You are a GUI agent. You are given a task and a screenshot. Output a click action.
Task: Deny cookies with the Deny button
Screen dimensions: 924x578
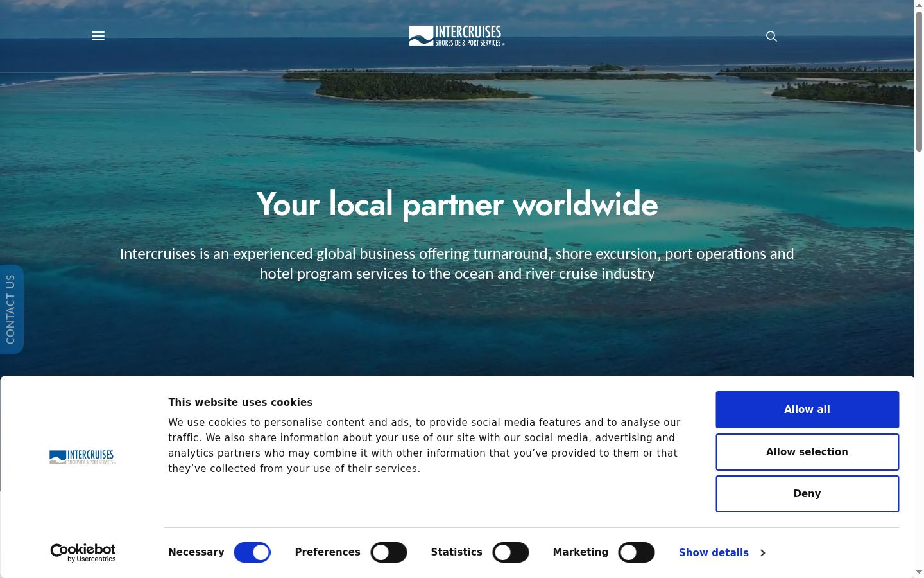[807, 494]
